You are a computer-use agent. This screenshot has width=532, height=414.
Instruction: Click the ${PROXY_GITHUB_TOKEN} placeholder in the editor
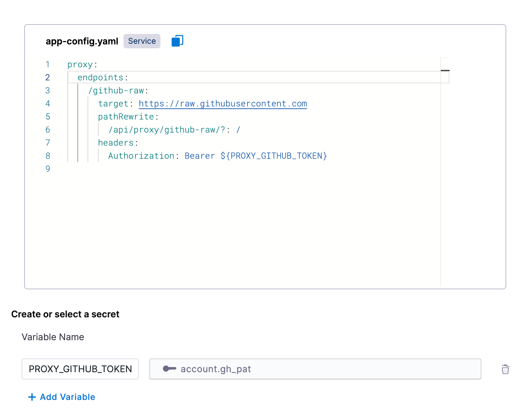pyautogui.click(x=274, y=156)
